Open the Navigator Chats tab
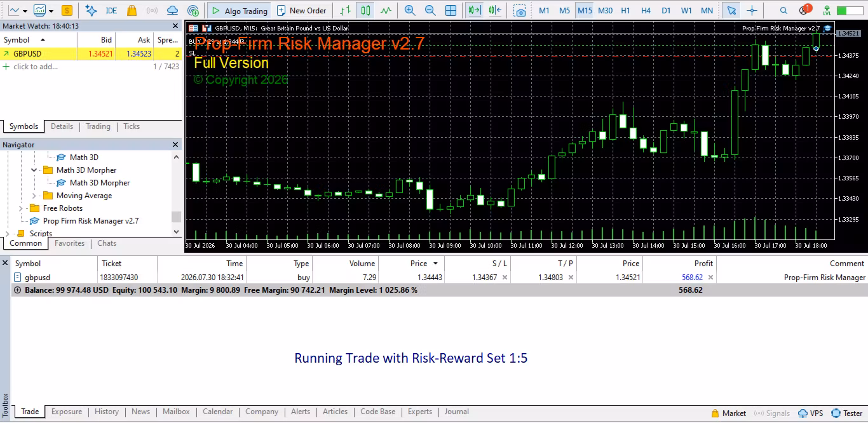 pyautogui.click(x=107, y=243)
